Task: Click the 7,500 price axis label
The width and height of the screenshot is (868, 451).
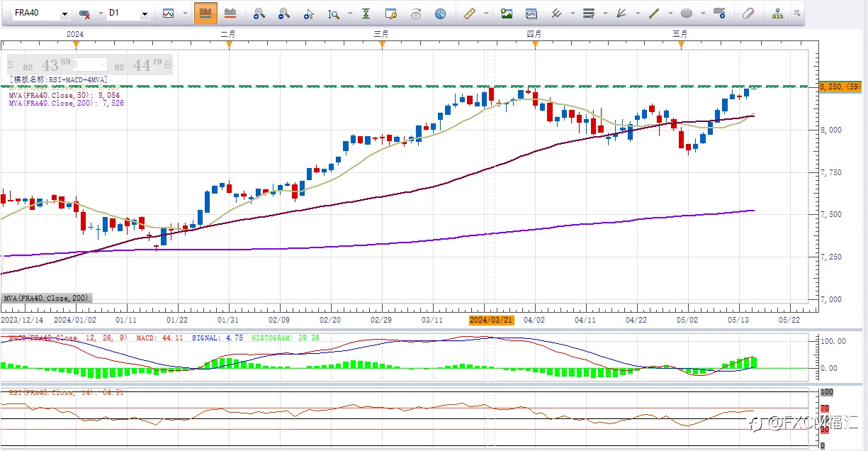Action: [832, 215]
